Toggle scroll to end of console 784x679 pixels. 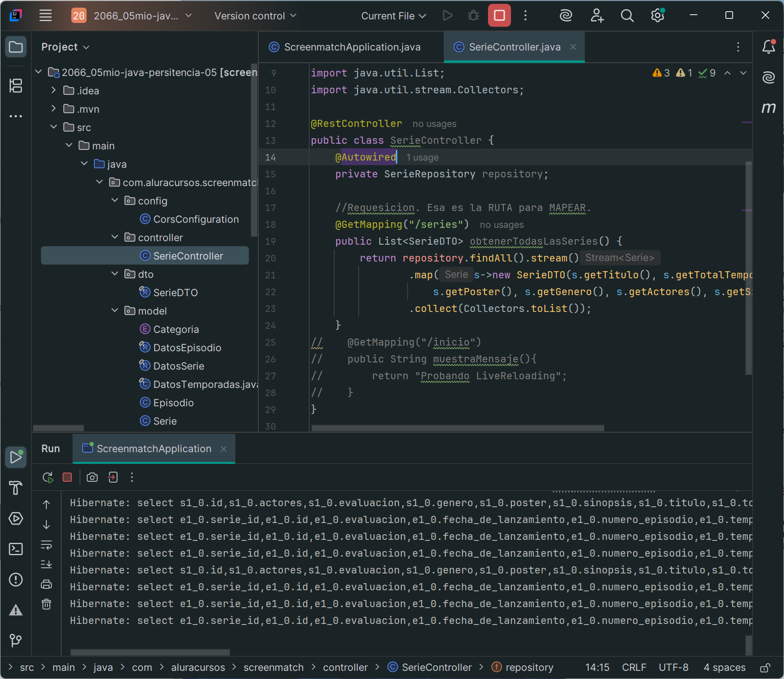coord(46,564)
